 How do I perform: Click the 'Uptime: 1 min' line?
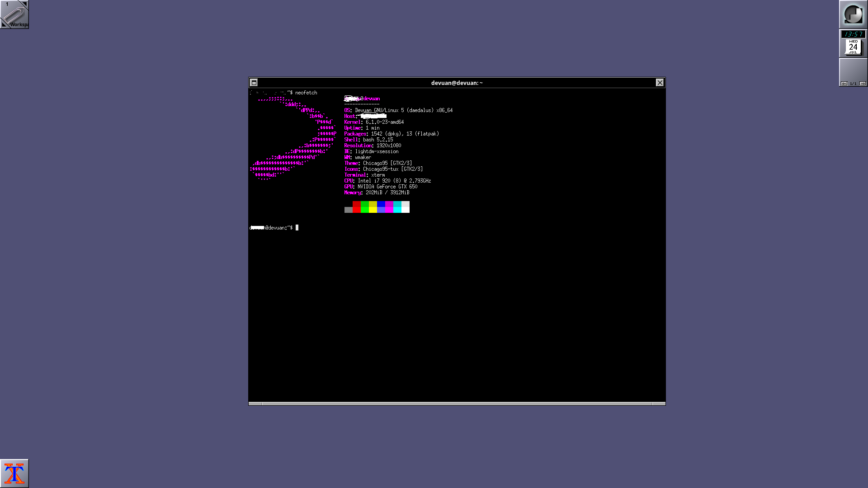(362, 128)
